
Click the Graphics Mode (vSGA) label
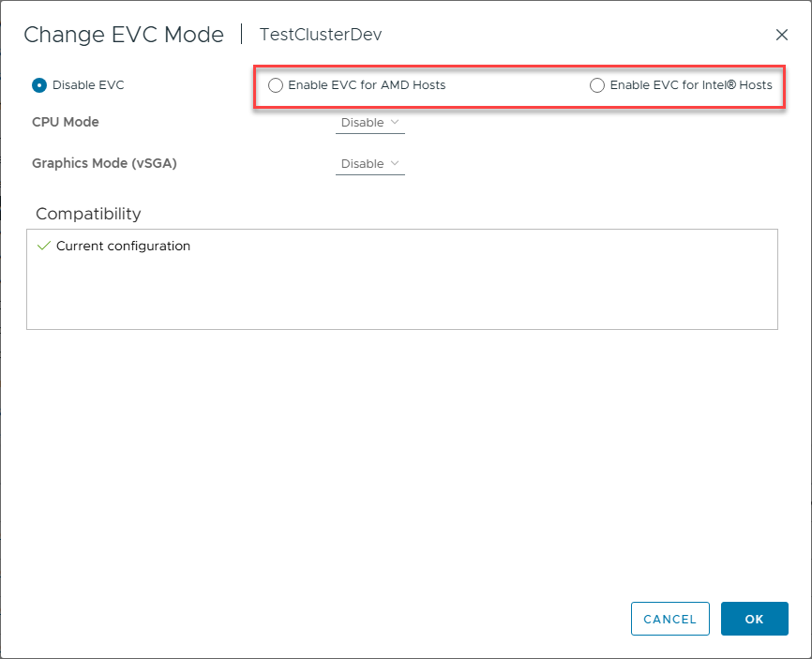tap(104, 163)
